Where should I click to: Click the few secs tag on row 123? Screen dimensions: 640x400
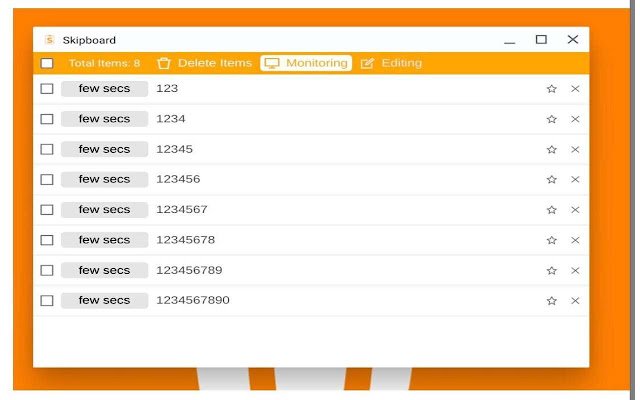click(104, 89)
